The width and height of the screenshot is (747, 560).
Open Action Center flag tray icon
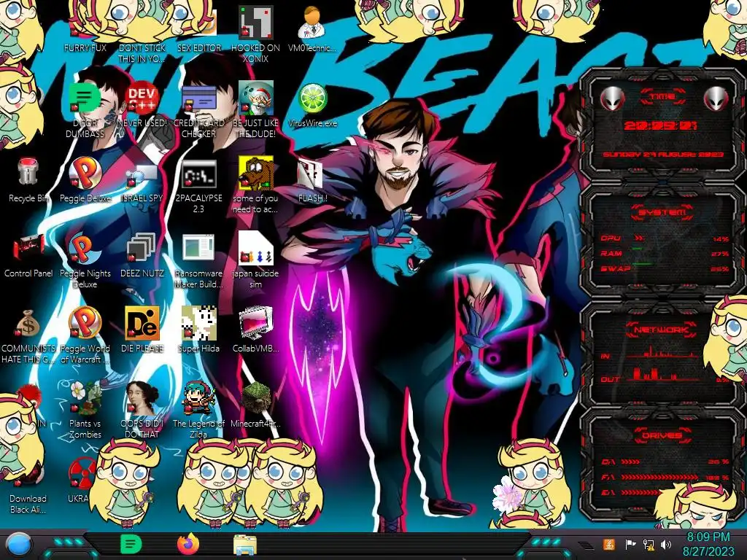[x=630, y=544]
